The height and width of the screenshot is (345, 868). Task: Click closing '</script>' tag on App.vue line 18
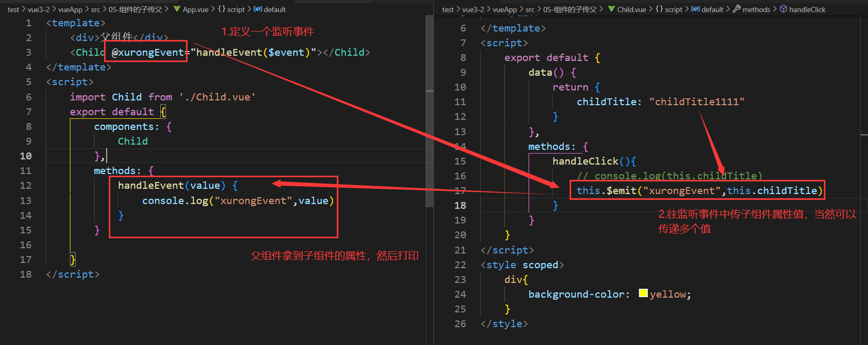click(73, 274)
